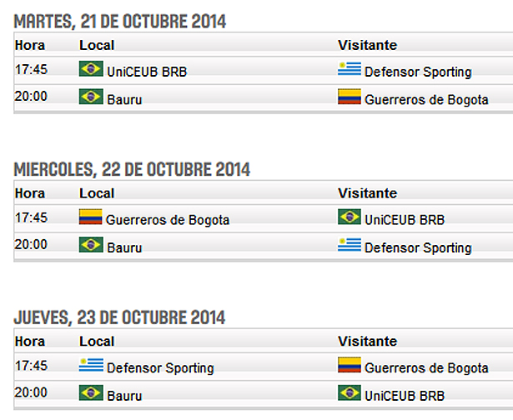The width and height of the screenshot is (513, 420).
Task: Click the 'Martes, 21 de Octubre 2014' heading
Action: [x=119, y=21]
